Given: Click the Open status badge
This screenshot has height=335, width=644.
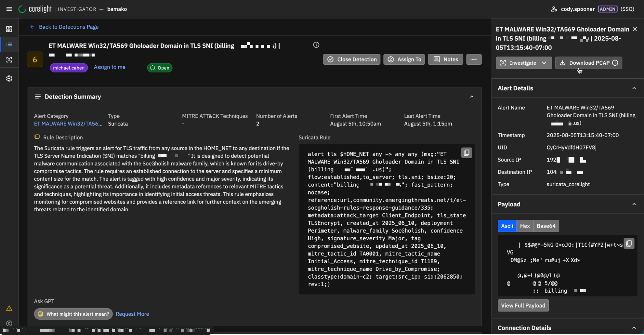Looking at the screenshot, I should pyautogui.click(x=160, y=68).
